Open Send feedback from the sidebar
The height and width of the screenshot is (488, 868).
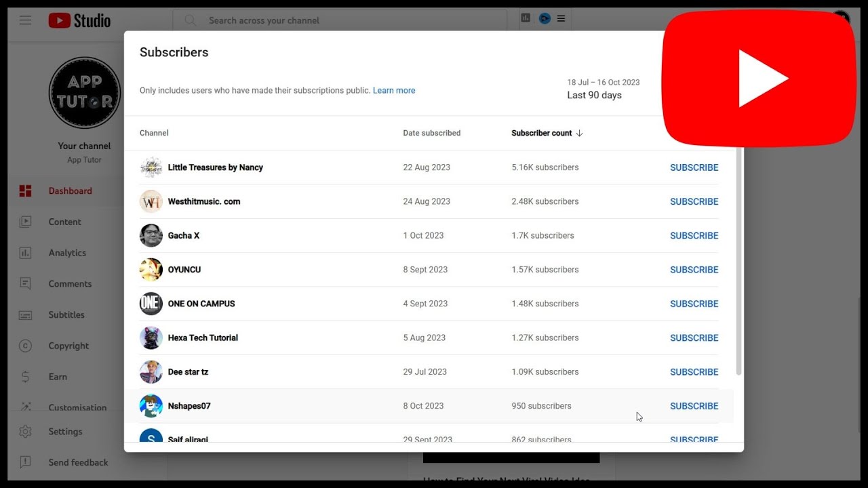pos(78,462)
